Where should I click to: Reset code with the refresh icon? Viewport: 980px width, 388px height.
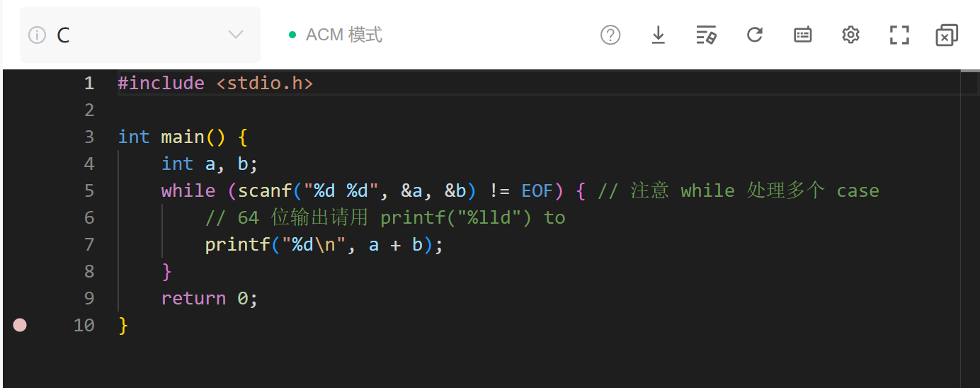coord(755,35)
